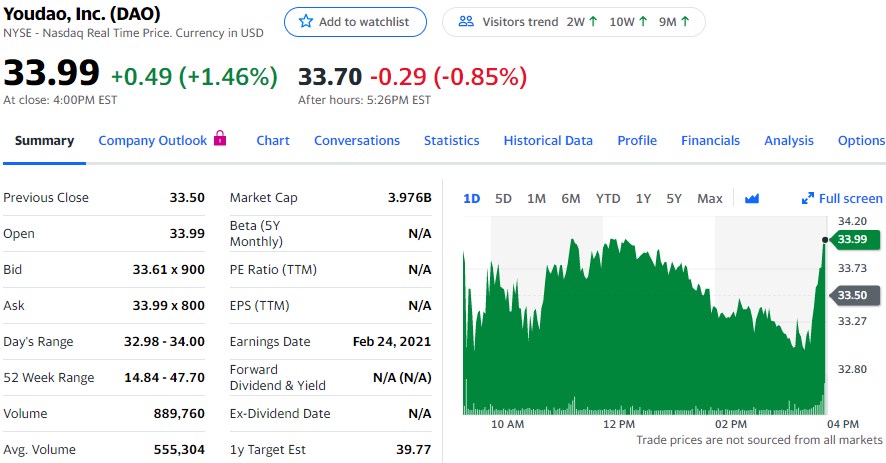Click the intraday price chart area

644,315
